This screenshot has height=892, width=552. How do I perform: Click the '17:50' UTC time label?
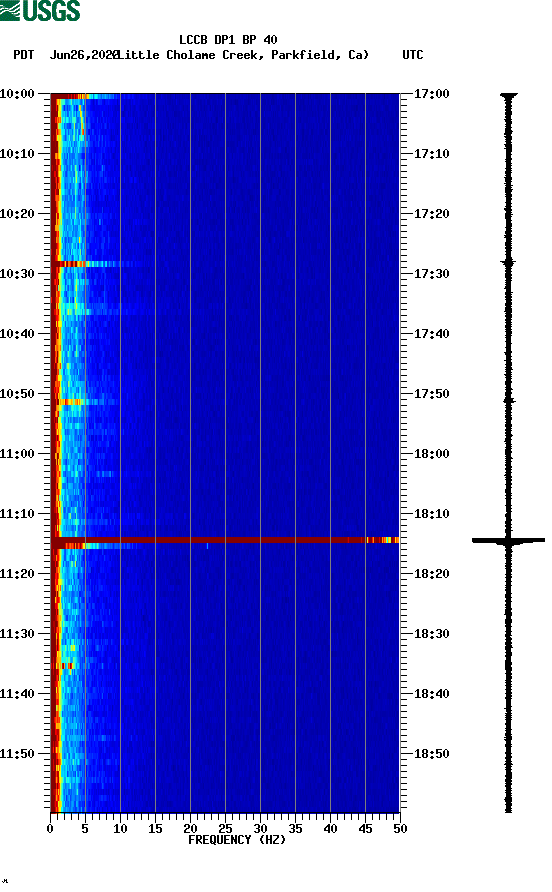(x=431, y=394)
